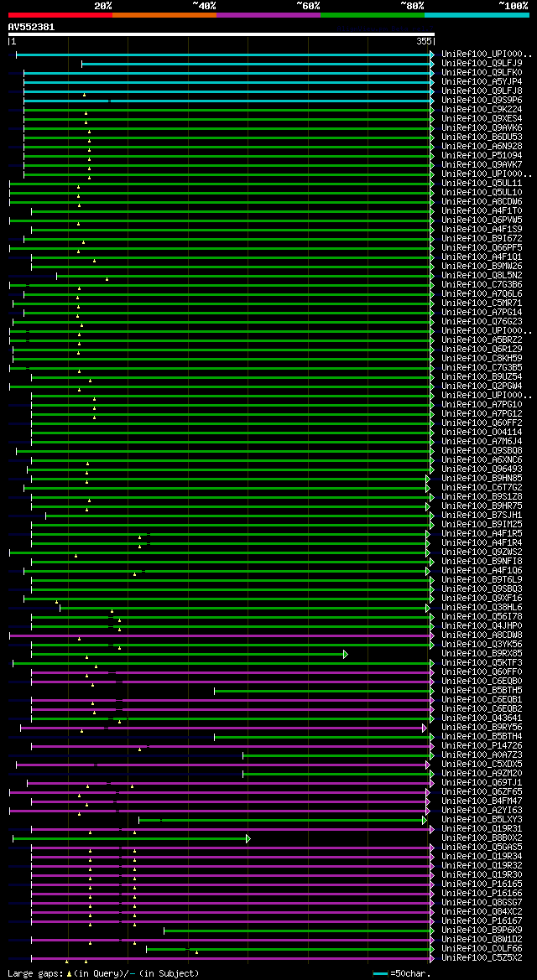This screenshot has width=537, height=980.
Task: Click the orange ~40% identity legend segment
Action: (x=164, y=14)
